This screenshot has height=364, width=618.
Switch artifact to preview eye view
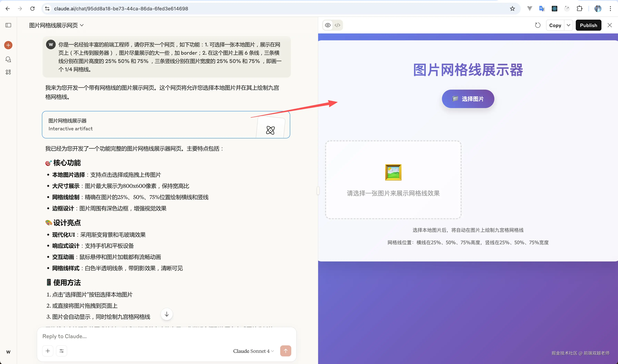pos(328,25)
